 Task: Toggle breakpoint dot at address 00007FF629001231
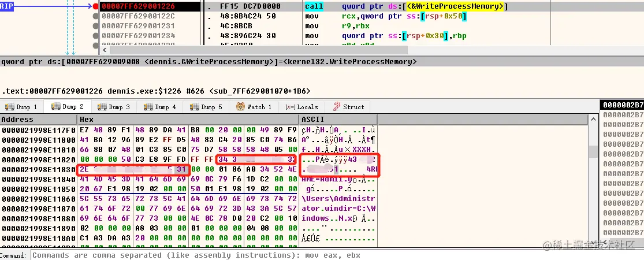point(96,26)
